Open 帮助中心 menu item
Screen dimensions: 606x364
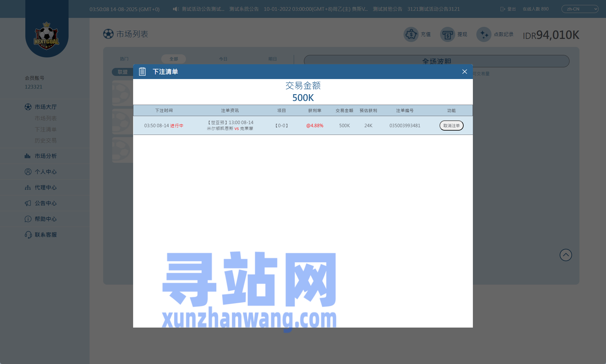tap(45, 219)
